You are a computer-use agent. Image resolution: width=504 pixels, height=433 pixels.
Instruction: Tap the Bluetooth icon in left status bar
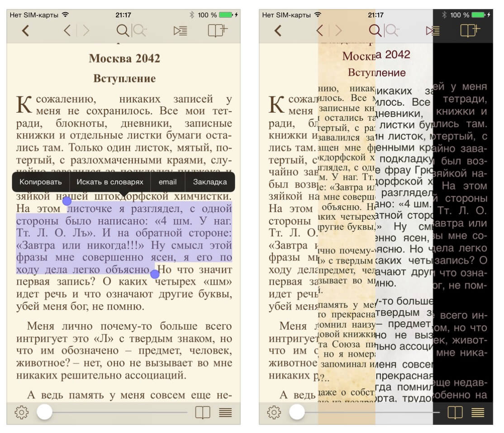pos(192,15)
